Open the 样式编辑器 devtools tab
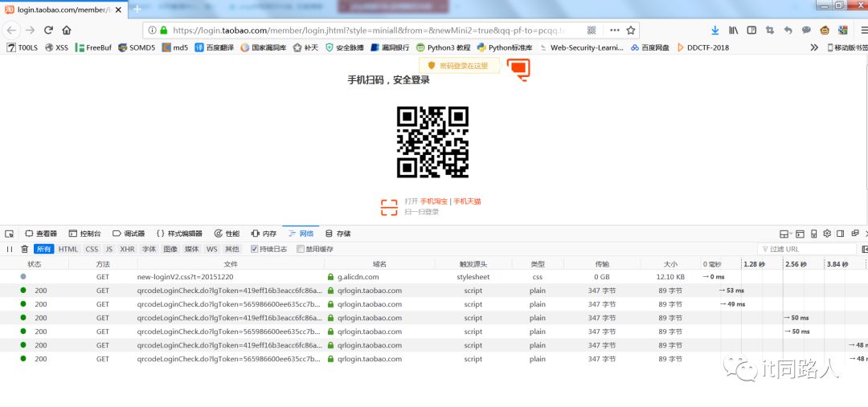This screenshot has height=407, width=868. click(x=178, y=234)
